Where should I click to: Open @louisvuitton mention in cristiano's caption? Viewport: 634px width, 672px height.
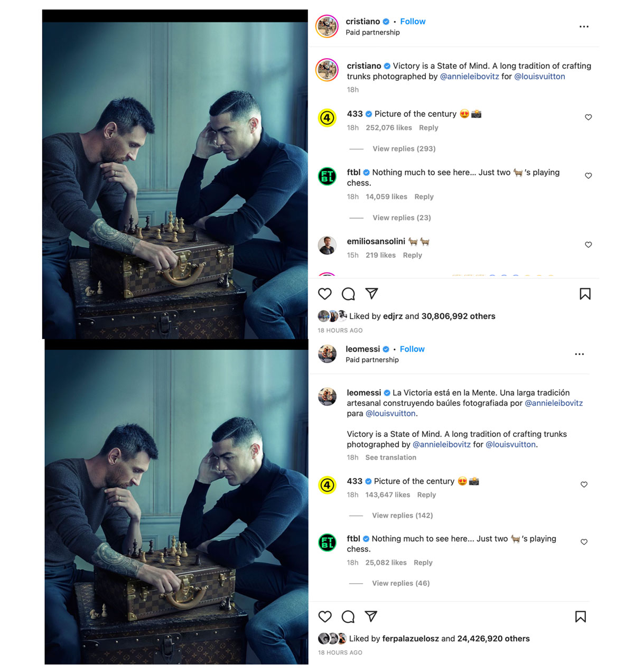coord(539,77)
